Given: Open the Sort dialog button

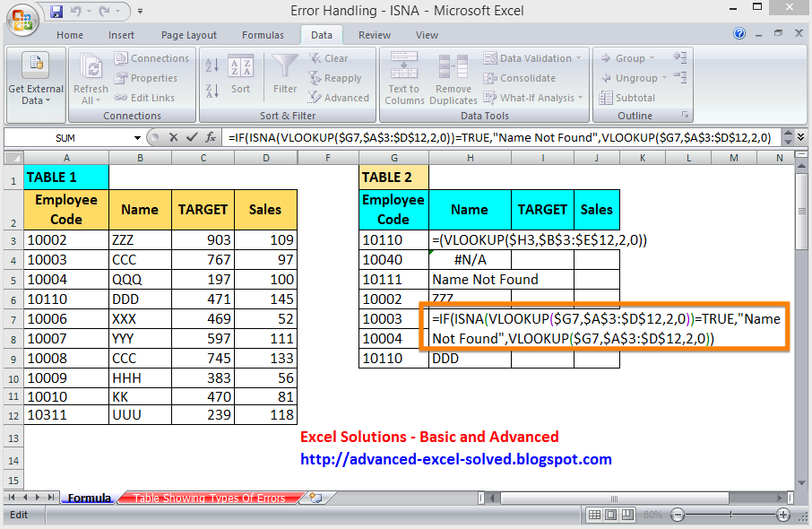Looking at the screenshot, I should point(241,74).
